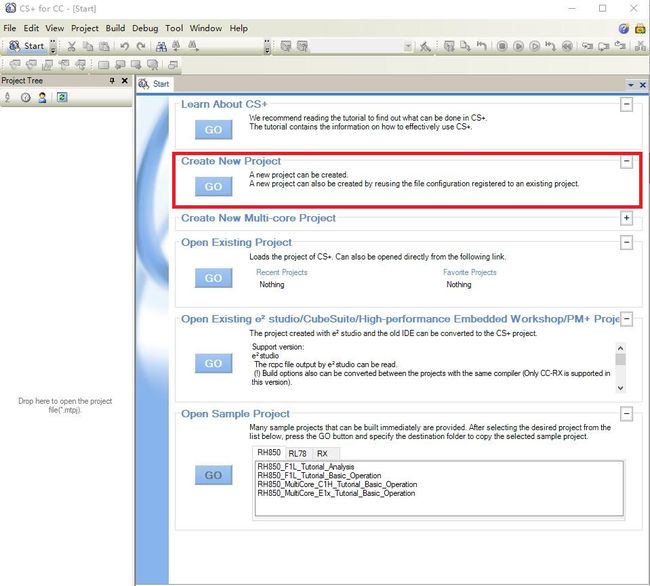Viewport: 650px width, 586px height.
Task: Click the Build Project icon
Action: [286, 46]
